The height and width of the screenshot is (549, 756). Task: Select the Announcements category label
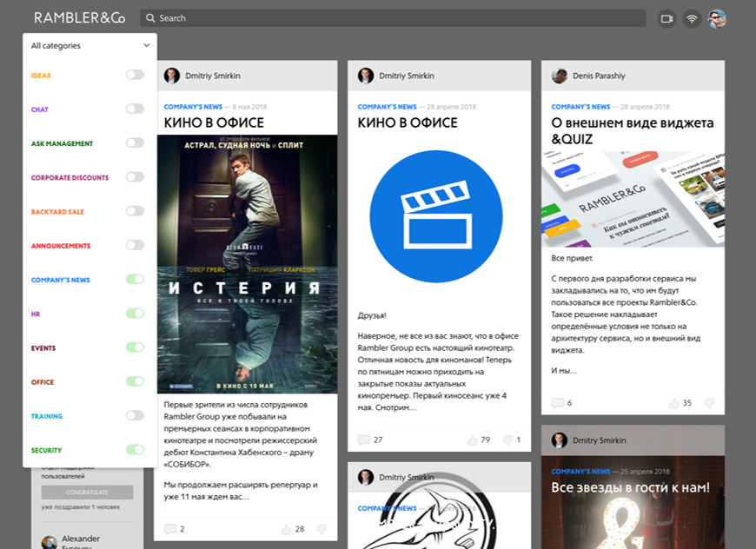[x=61, y=246]
